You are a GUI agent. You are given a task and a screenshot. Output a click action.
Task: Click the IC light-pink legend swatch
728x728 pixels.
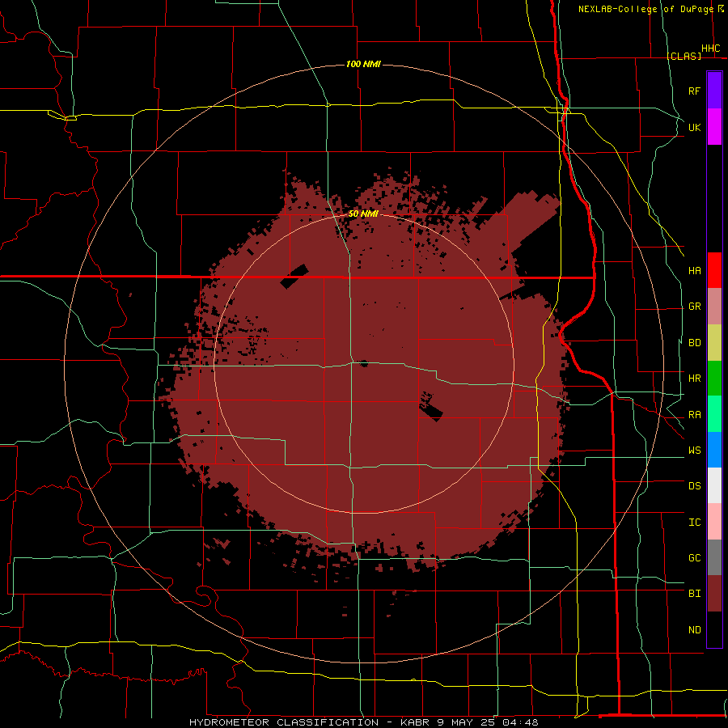click(x=714, y=522)
